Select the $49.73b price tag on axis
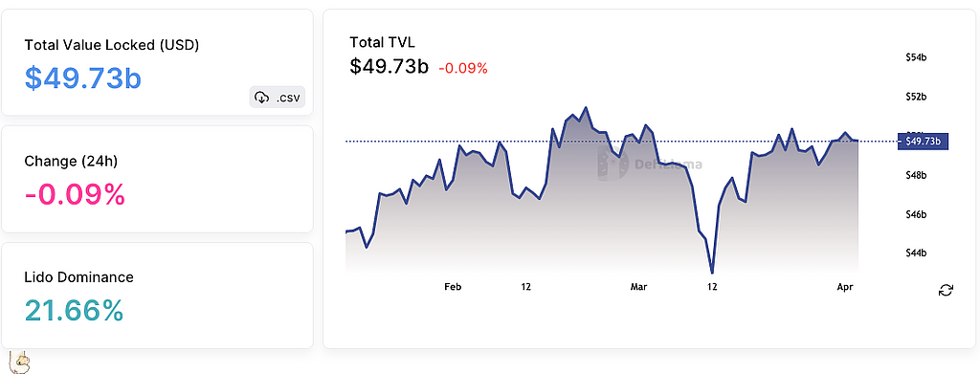This screenshot has height=374, width=980. [923, 142]
